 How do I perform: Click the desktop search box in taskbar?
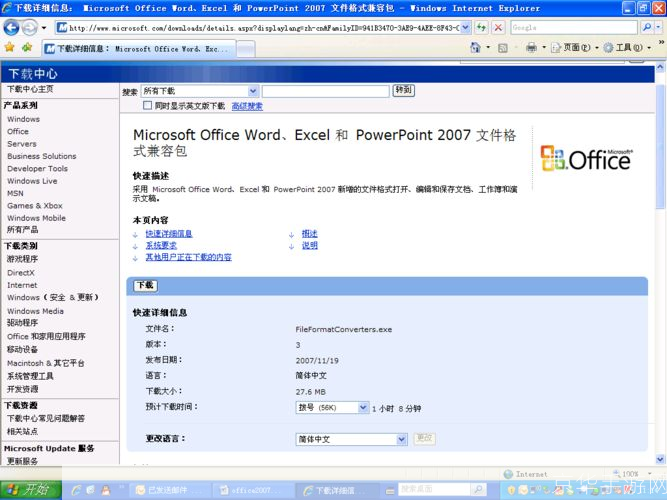click(434, 489)
